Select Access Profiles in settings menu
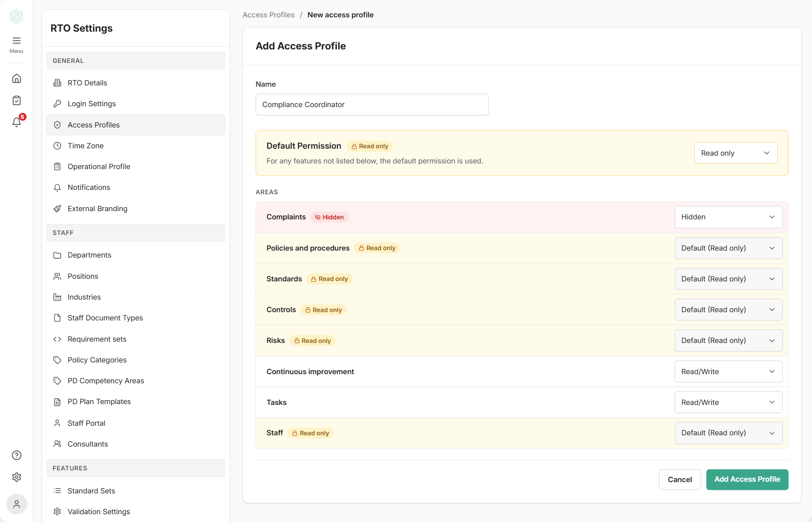This screenshot has height=522, width=812. (x=136, y=125)
